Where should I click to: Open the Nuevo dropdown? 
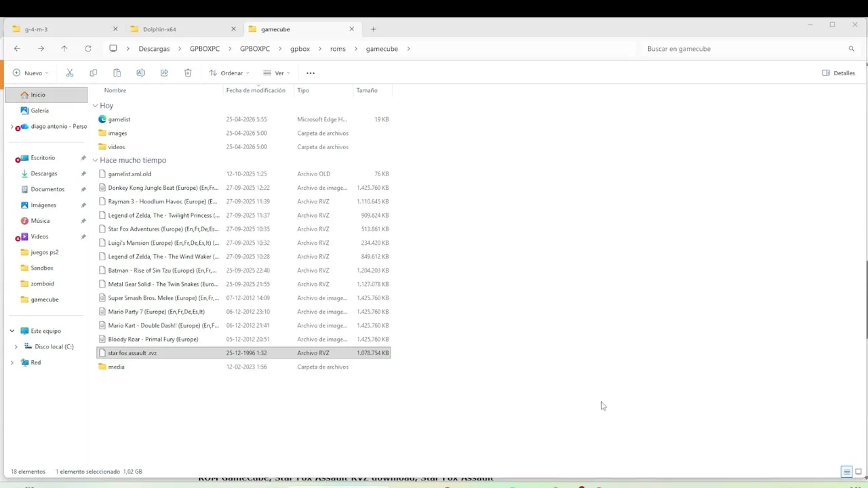(31, 73)
